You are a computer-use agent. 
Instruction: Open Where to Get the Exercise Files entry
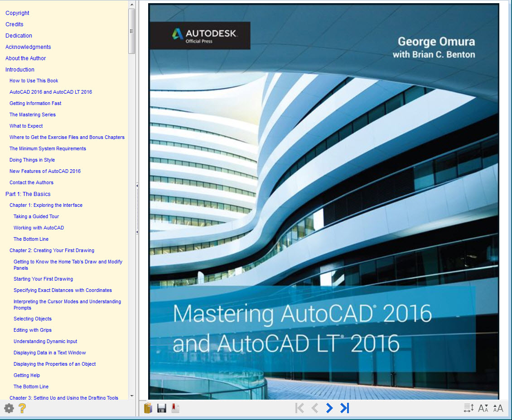67,137
